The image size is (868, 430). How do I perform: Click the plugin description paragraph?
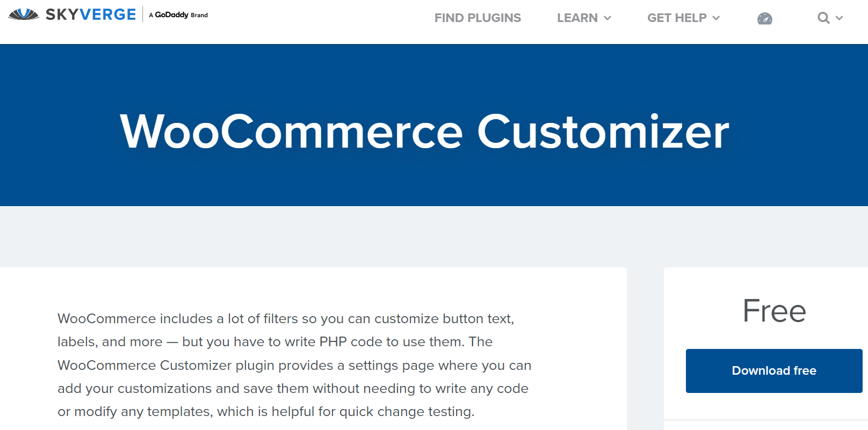(294, 365)
